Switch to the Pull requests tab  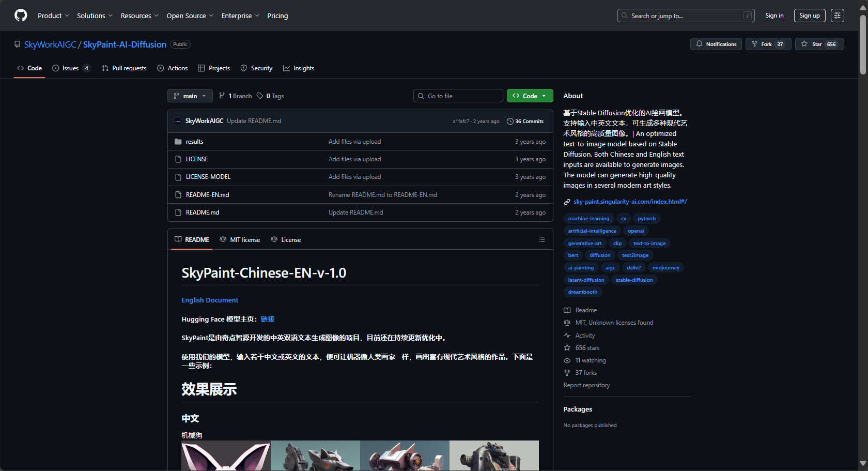[x=124, y=68]
